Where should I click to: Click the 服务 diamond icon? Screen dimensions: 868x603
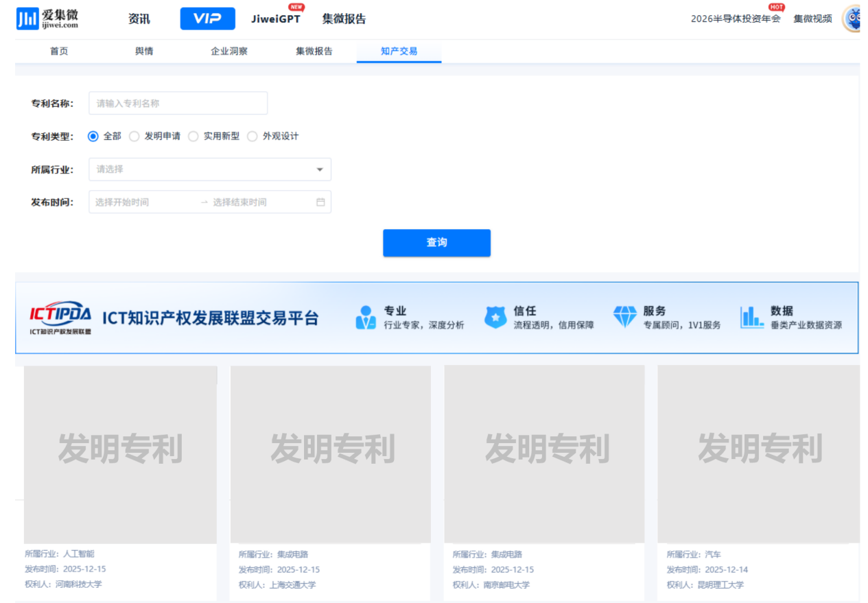click(x=624, y=317)
